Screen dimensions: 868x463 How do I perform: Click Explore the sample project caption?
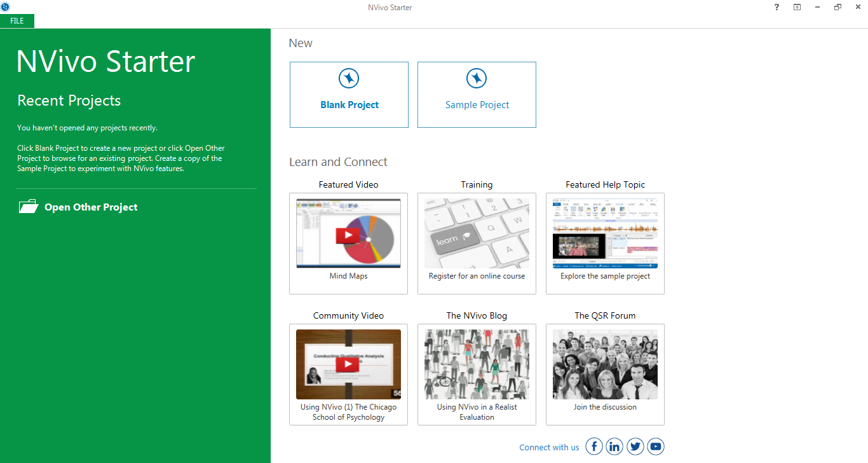pyautogui.click(x=605, y=276)
